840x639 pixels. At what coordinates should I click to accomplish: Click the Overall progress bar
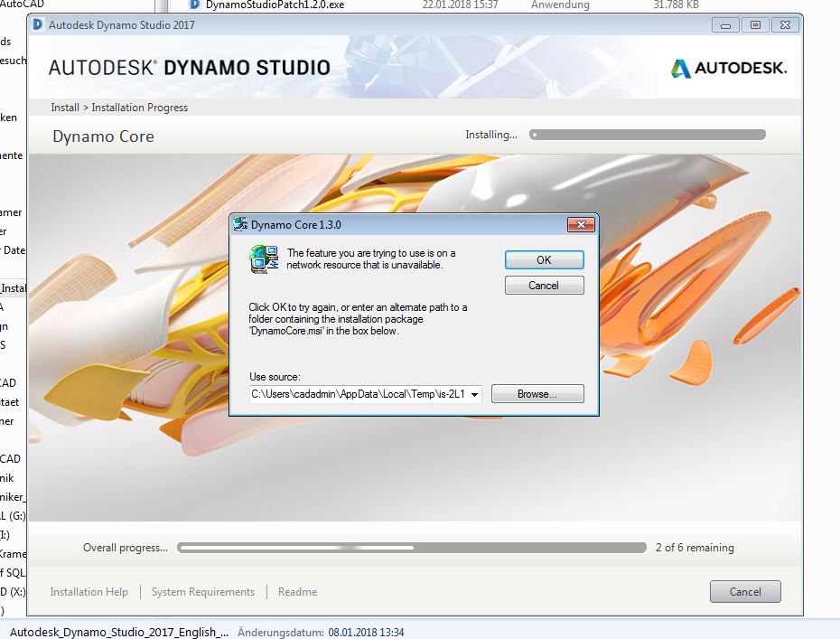coord(412,548)
